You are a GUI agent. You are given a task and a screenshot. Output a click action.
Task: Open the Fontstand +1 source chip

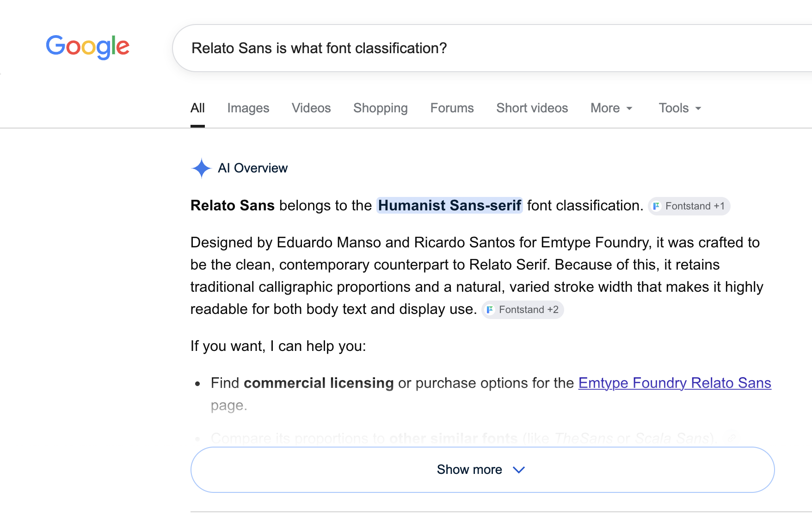(x=689, y=206)
